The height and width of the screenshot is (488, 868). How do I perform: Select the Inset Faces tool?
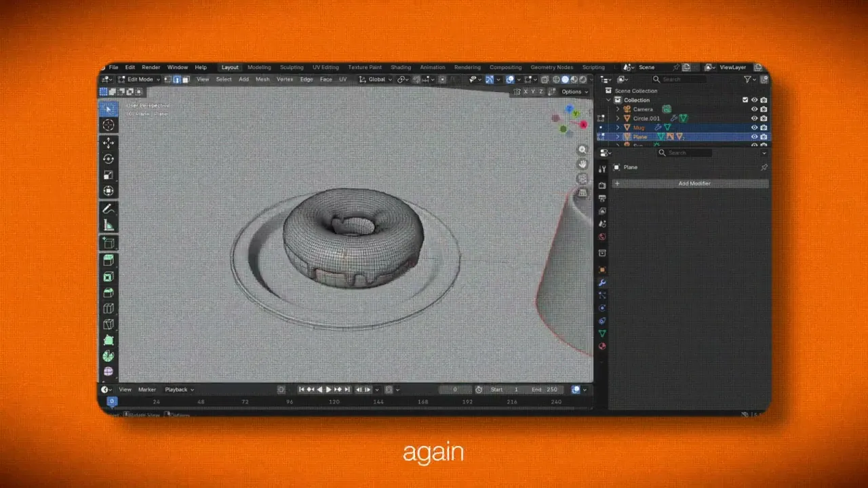[108, 277]
